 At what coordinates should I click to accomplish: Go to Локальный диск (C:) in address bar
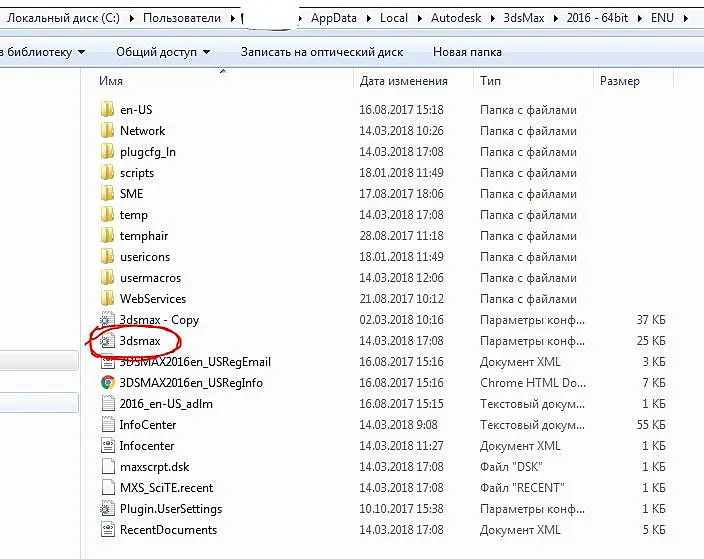63,18
